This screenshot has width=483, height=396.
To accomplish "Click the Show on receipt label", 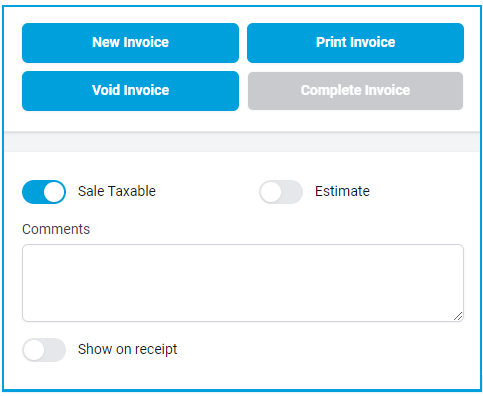I will point(127,349).
